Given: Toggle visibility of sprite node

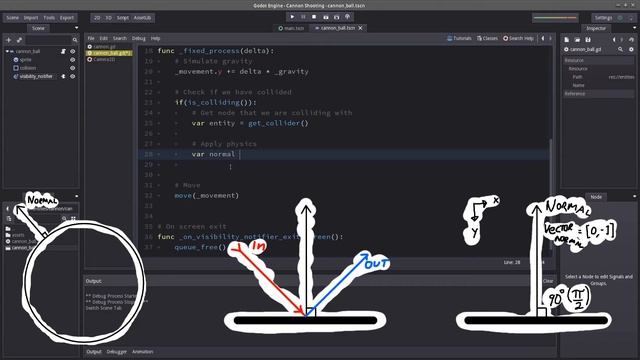Looking at the screenshot, I should (x=73, y=60).
